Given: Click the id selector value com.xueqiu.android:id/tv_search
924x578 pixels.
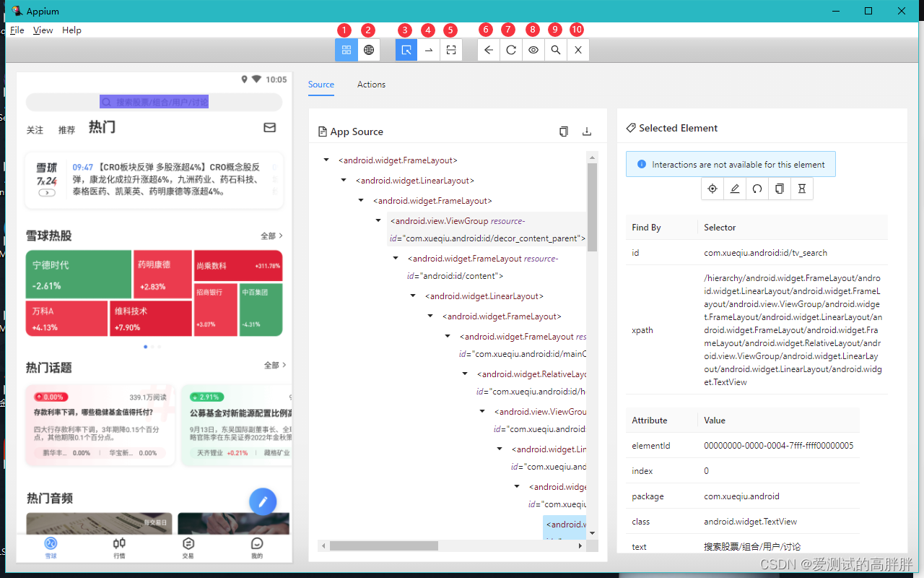Looking at the screenshot, I should tap(765, 253).
